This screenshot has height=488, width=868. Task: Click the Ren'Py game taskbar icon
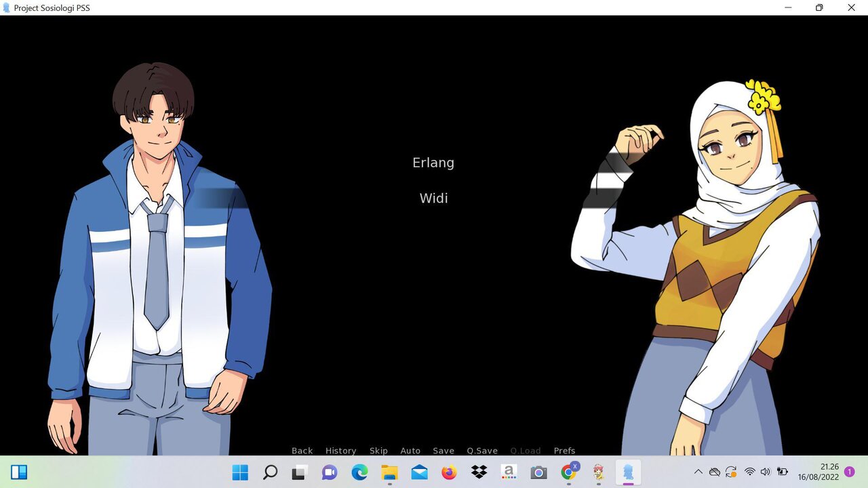pyautogui.click(x=628, y=472)
